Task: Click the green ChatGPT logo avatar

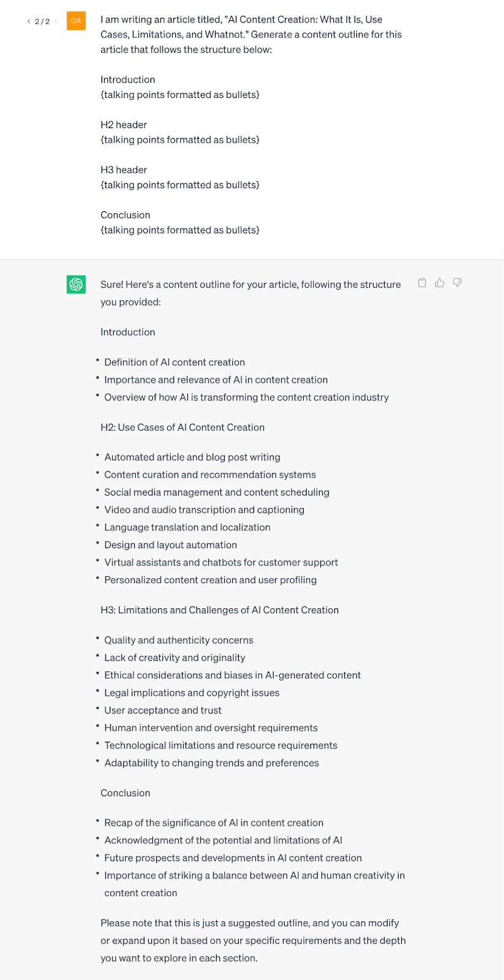Action: pyautogui.click(x=76, y=284)
